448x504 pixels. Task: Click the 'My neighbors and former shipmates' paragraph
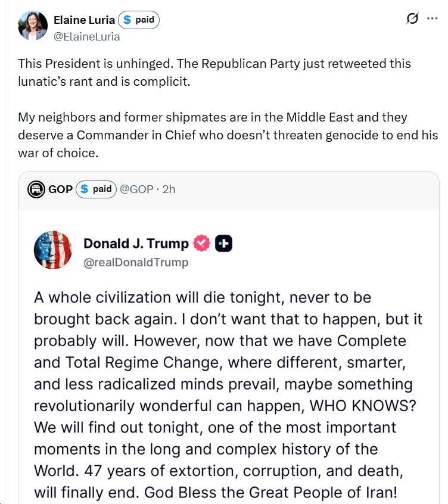226,135
